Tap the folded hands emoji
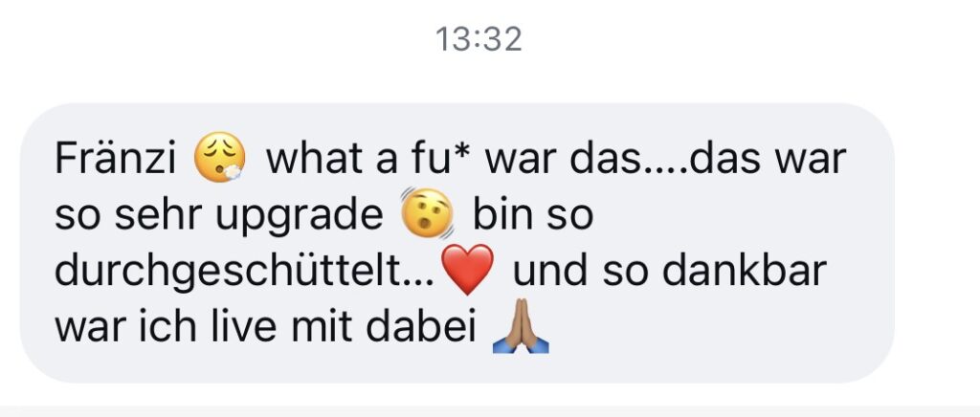980x417 pixels. click(521, 326)
